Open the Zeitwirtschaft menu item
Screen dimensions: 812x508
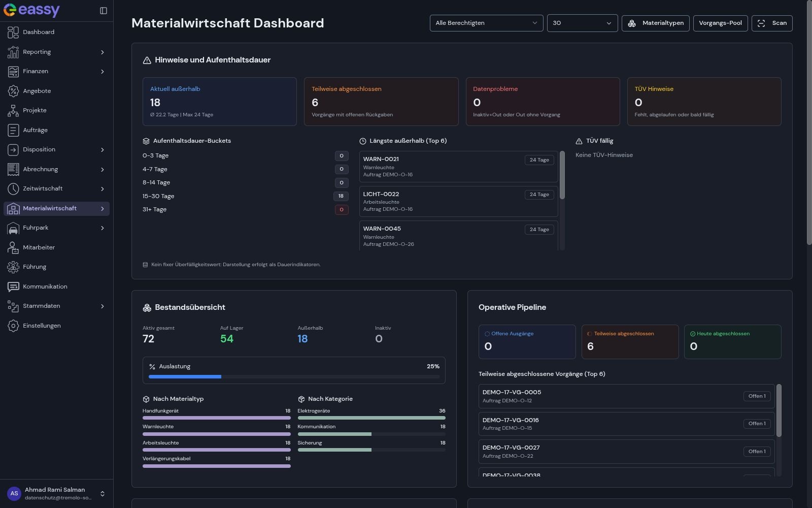(x=56, y=189)
